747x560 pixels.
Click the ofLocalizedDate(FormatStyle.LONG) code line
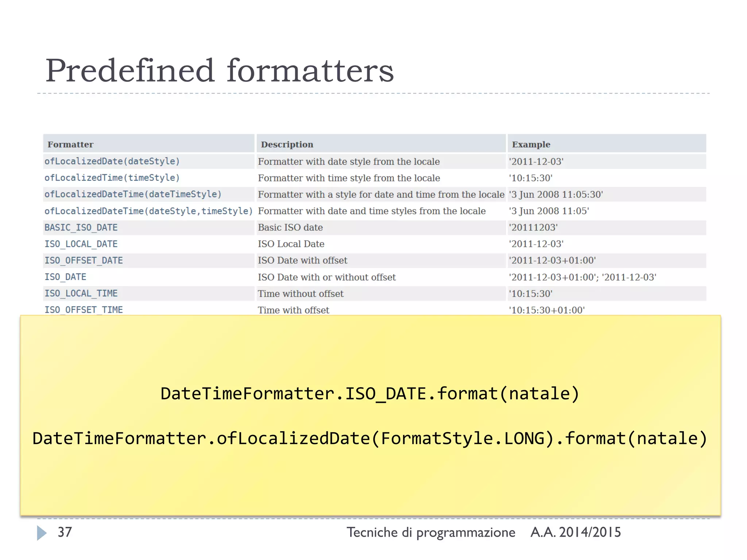click(x=370, y=439)
